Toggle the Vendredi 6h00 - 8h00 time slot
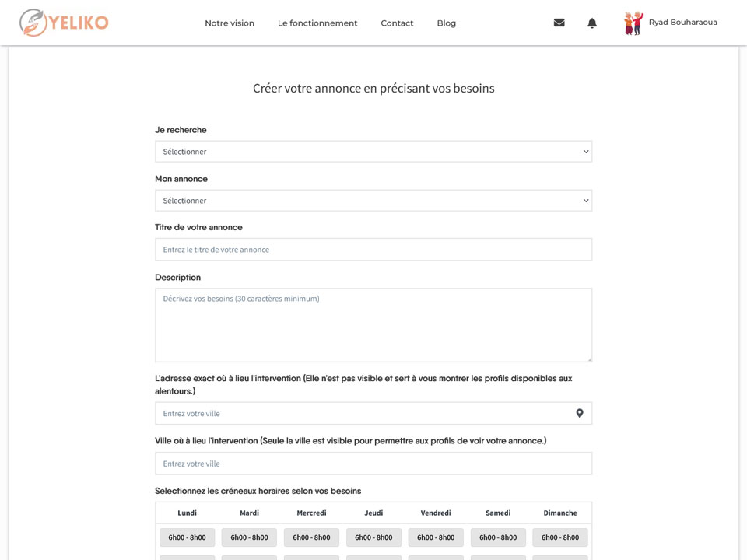The image size is (747, 560). click(x=436, y=537)
